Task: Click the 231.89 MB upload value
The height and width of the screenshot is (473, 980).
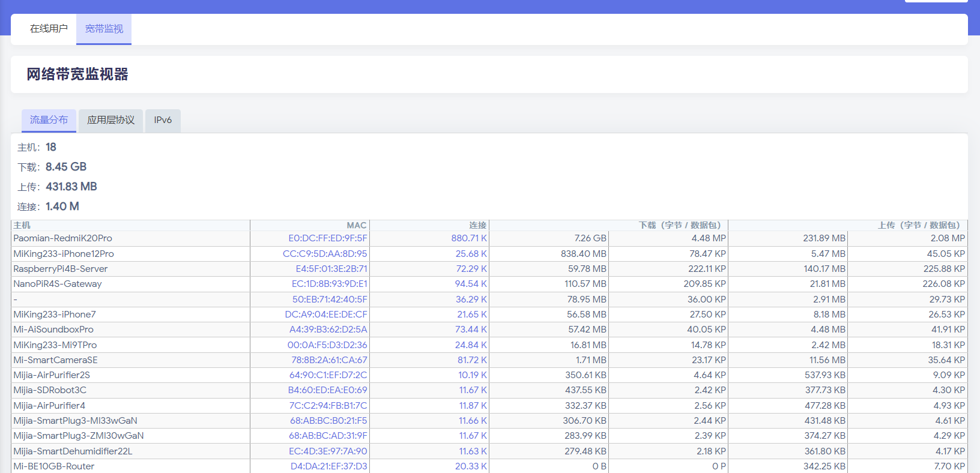Action: click(824, 238)
